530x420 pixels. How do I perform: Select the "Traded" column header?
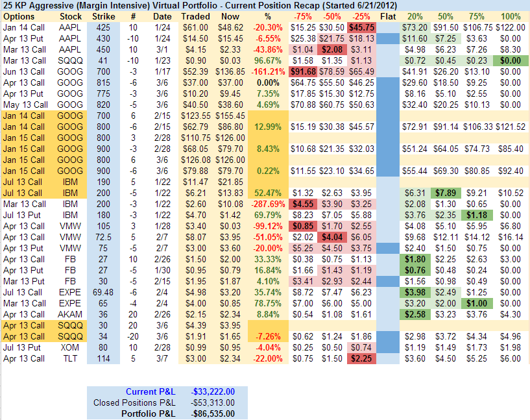[x=195, y=16]
